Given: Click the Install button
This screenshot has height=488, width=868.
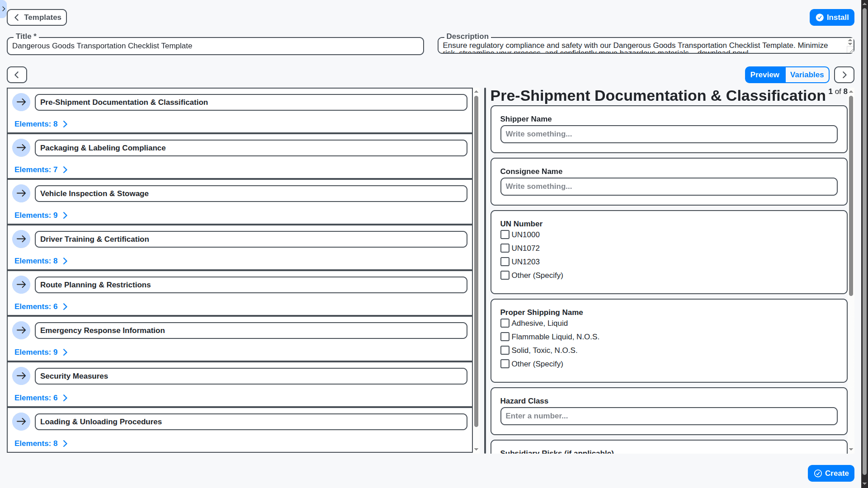Looking at the screenshot, I should pos(832,17).
